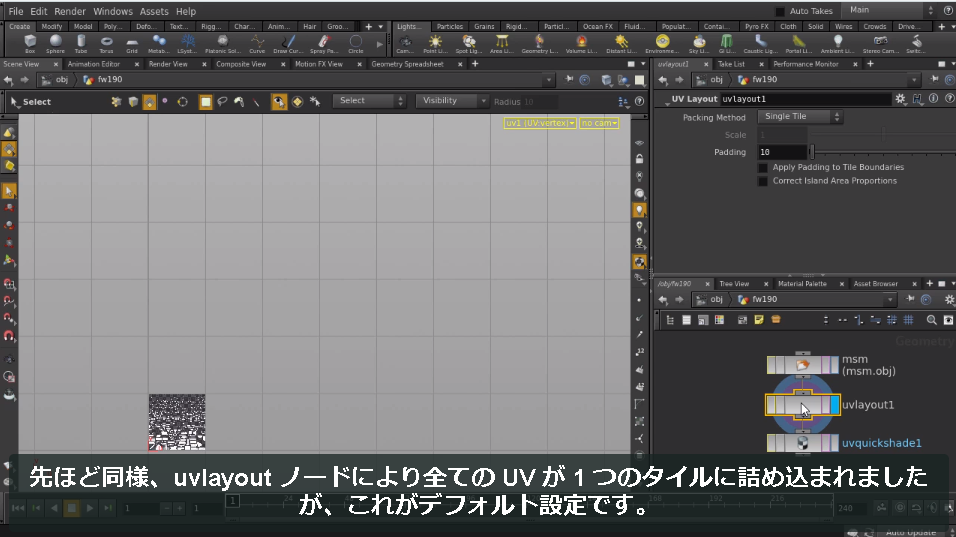956x537 pixels.
Task: Add an Ambient Light from shelf
Action: click(x=838, y=43)
